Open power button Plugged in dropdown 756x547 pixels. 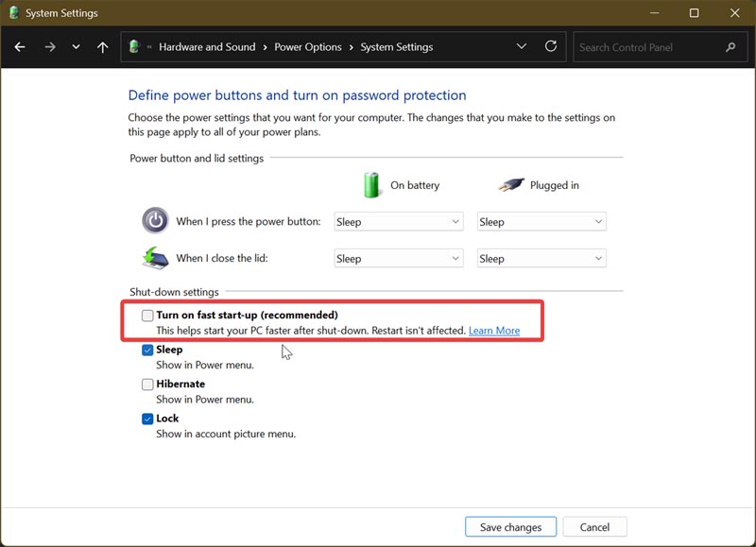tap(541, 222)
